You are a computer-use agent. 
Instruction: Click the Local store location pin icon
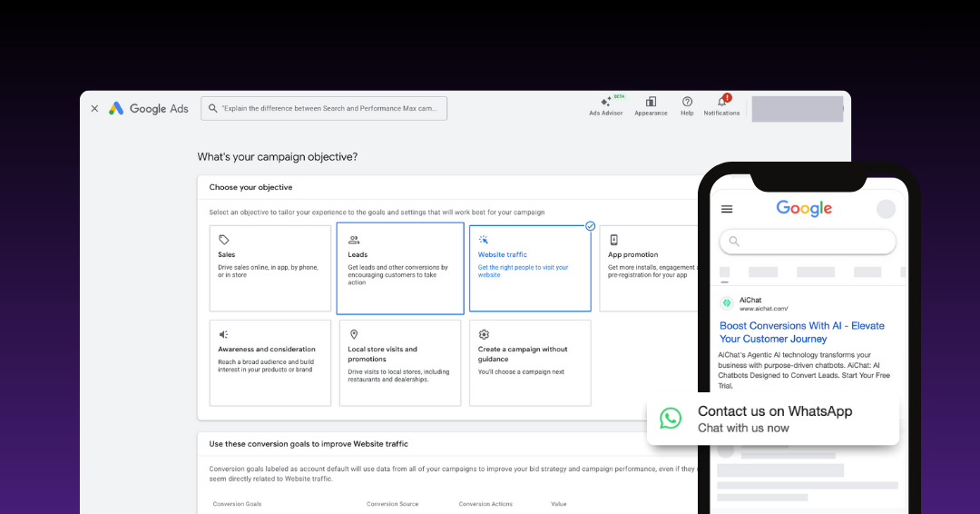(x=354, y=334)
